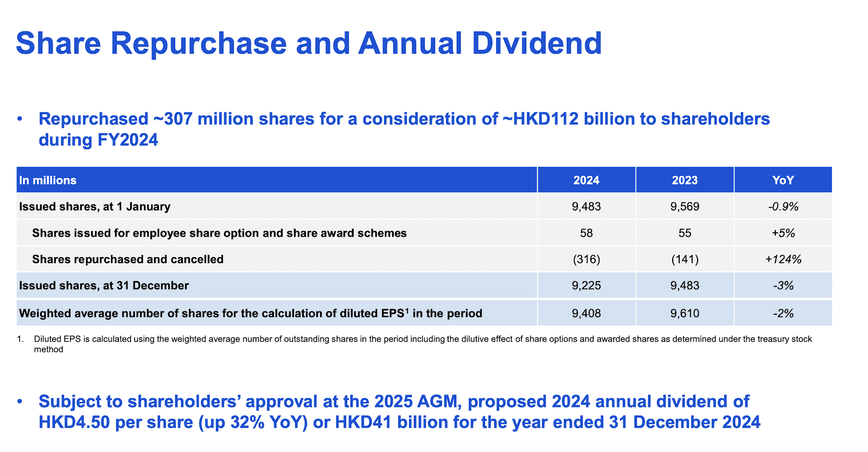Click the value "58" for employee schemes
The width and height of the screenshot is (868, 452).
coord(586,233)
